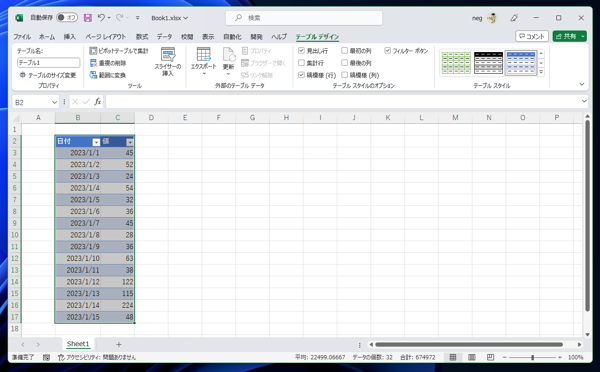Open the 値 column filter dropdown
The height and width of the screenshot is (372, 600).
click(x=130, y=142)
